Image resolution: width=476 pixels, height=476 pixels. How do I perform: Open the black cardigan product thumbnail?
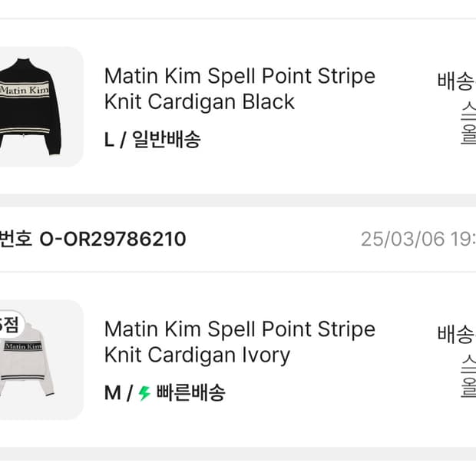tap(40, 106)
